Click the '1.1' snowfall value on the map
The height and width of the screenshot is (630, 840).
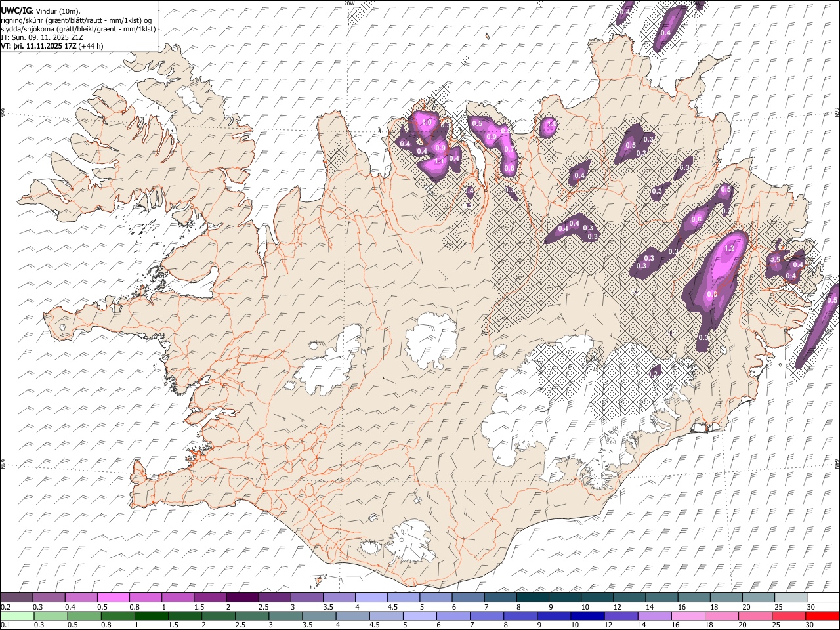[439, 161]
